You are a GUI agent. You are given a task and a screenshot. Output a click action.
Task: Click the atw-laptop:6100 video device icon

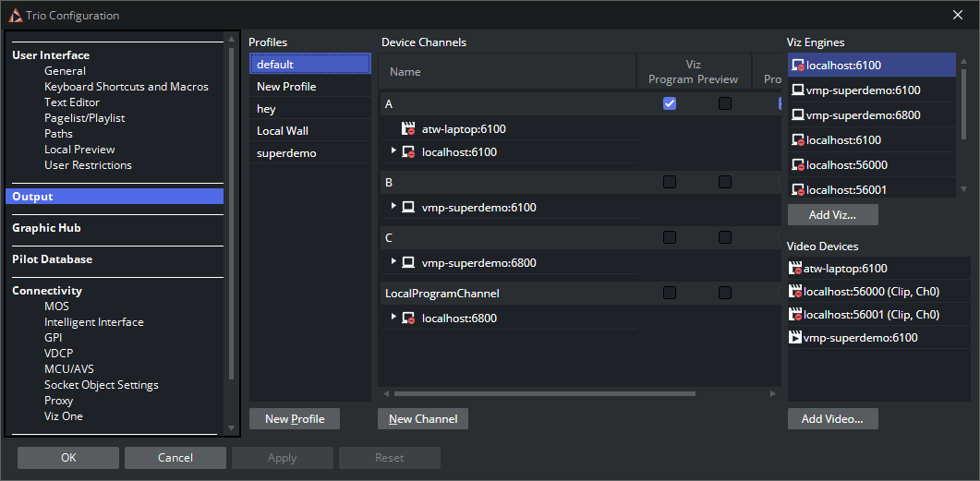click(795, 269)
